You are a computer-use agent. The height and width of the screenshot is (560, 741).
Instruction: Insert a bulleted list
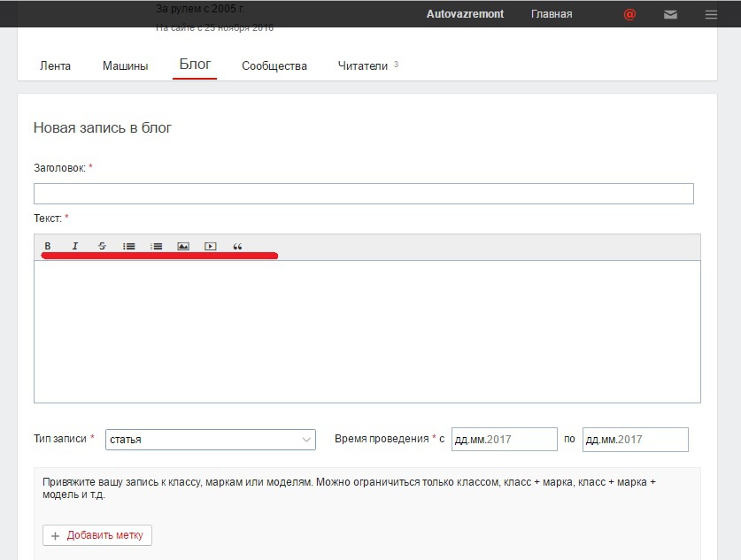click(x=129, y=246)
